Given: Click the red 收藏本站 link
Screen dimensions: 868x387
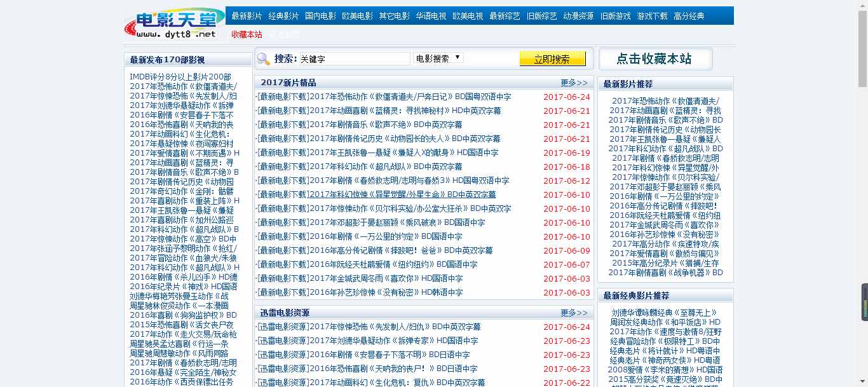Looking at the screenshot, I should pos(247,34).
